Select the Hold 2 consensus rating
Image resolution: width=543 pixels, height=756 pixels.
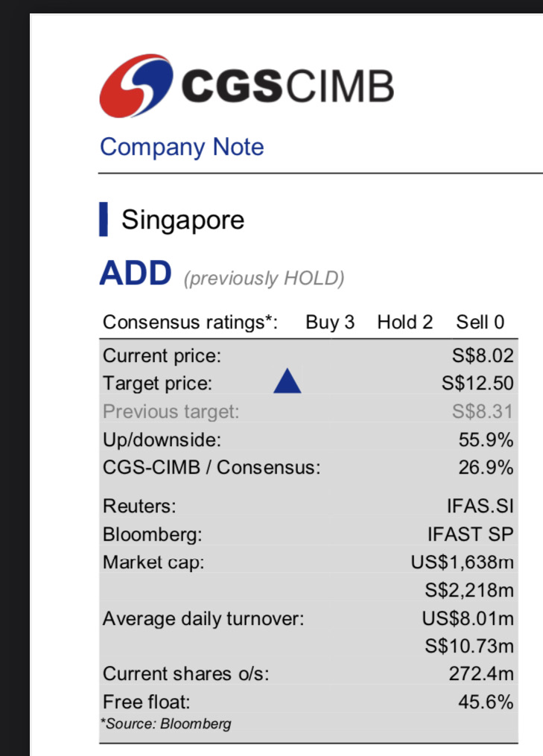(404, 322)
